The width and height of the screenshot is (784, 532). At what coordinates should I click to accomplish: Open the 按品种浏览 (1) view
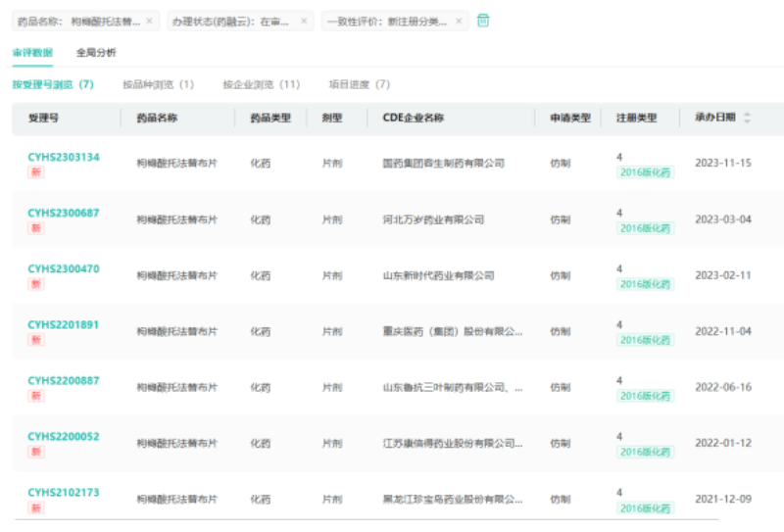(x=158, y=85)
